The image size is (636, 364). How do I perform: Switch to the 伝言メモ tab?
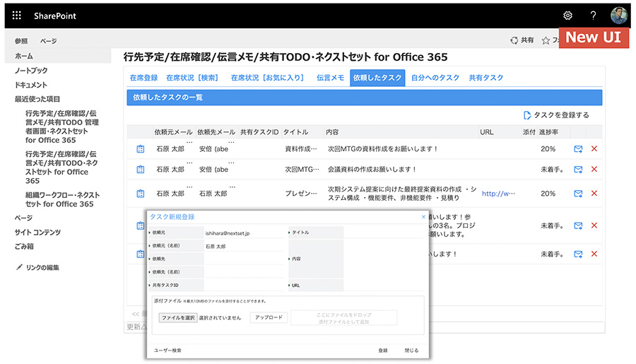(330, 78)
